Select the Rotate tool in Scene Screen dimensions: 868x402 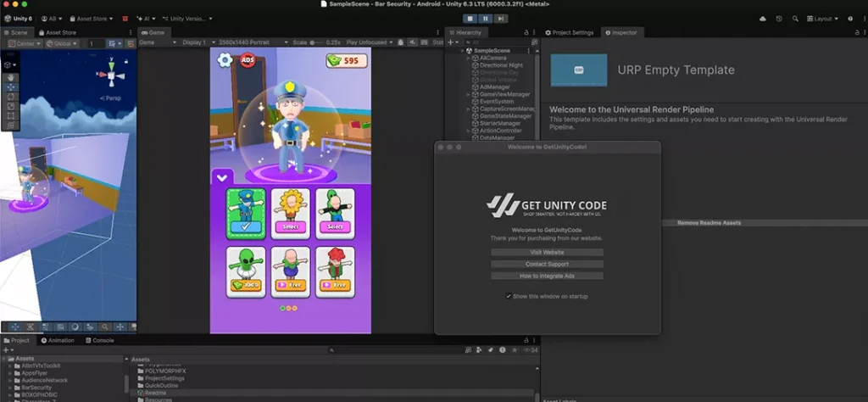tap(10, 97)
